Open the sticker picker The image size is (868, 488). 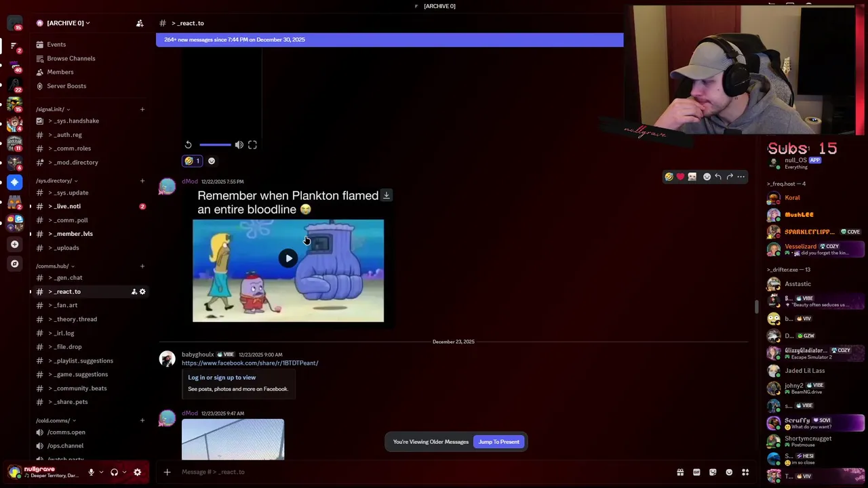click(x=713, y=472)
